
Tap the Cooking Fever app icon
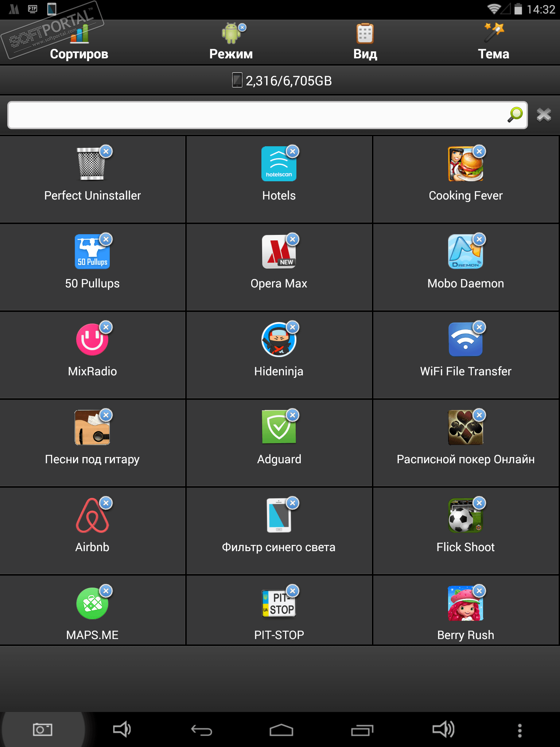466,164
